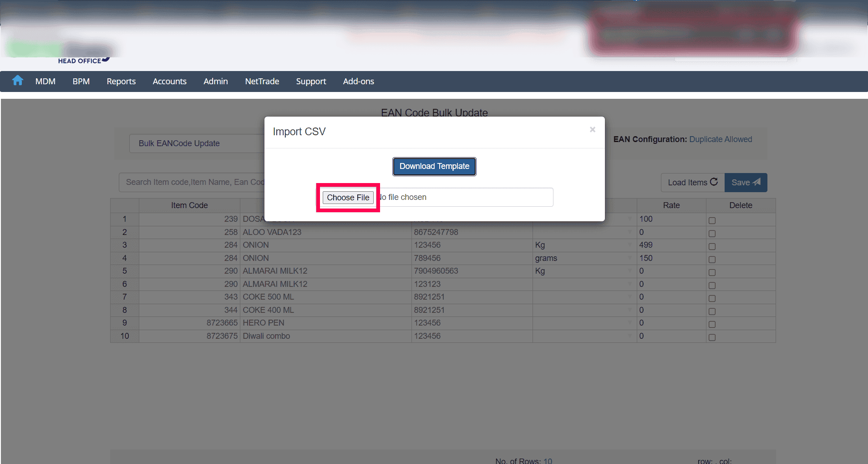Tick the Delete checkbox for Diwali combo
This screenshot has height=464, width=868.
pos(712,337)
